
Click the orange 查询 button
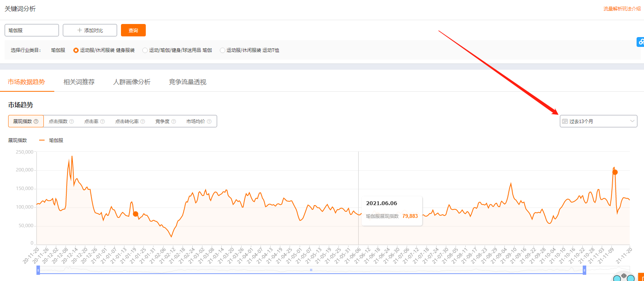pos(133,30)
